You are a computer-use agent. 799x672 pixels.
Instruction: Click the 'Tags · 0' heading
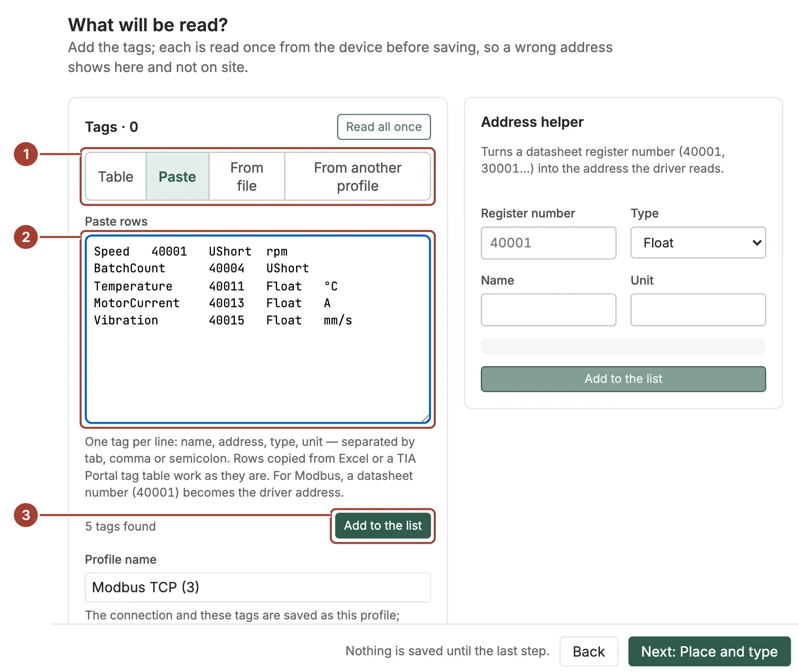[112, 127]
